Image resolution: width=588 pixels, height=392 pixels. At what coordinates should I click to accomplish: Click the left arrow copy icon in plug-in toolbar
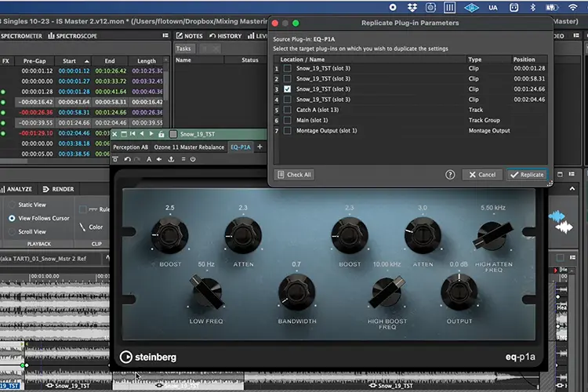pos(159,159)
